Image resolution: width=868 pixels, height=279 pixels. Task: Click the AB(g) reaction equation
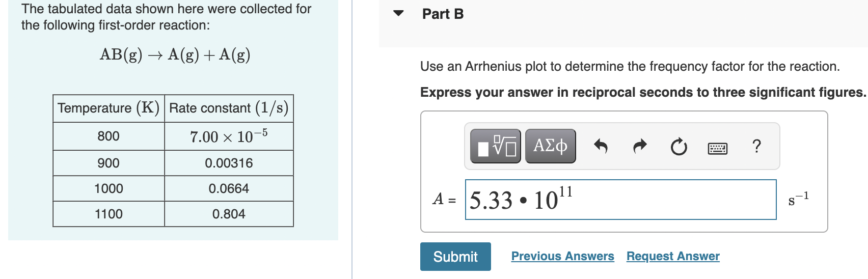click(x=175, y=54)
